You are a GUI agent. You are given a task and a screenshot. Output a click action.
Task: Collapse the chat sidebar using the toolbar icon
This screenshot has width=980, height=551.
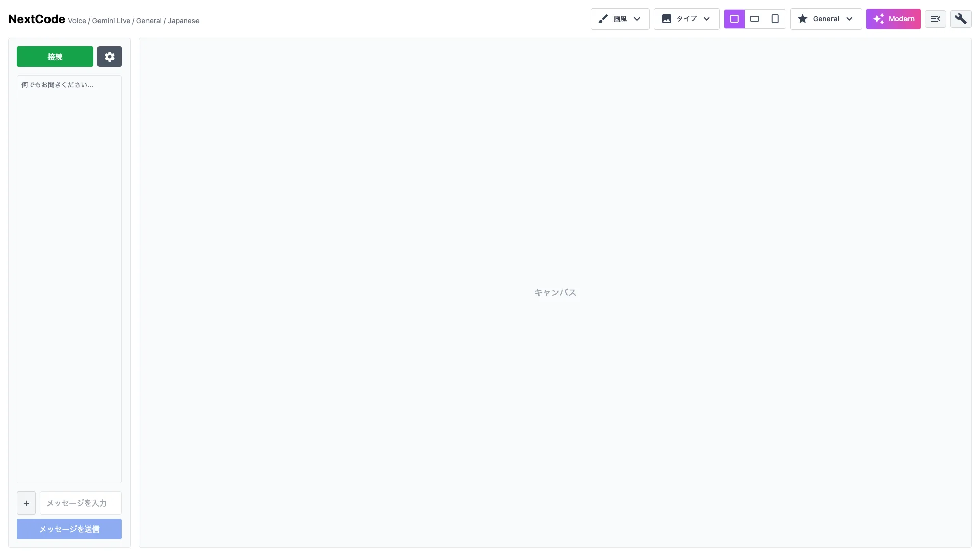[936, 18]
